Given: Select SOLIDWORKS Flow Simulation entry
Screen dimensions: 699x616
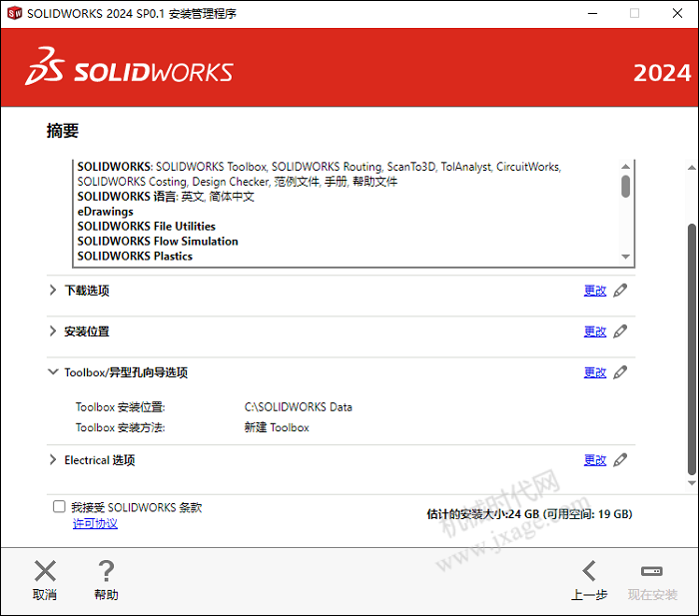Looking at the screenshot, I should pos(158,242).
